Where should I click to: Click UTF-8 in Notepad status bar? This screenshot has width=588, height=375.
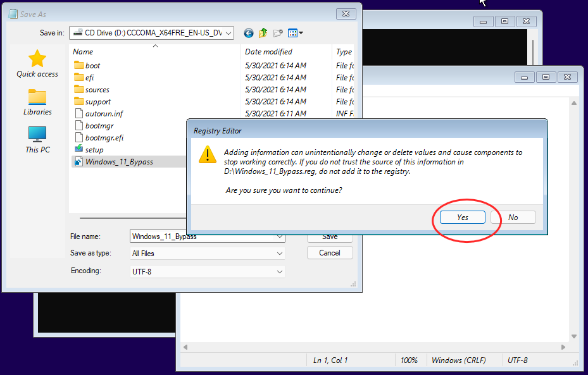[518, 360]
